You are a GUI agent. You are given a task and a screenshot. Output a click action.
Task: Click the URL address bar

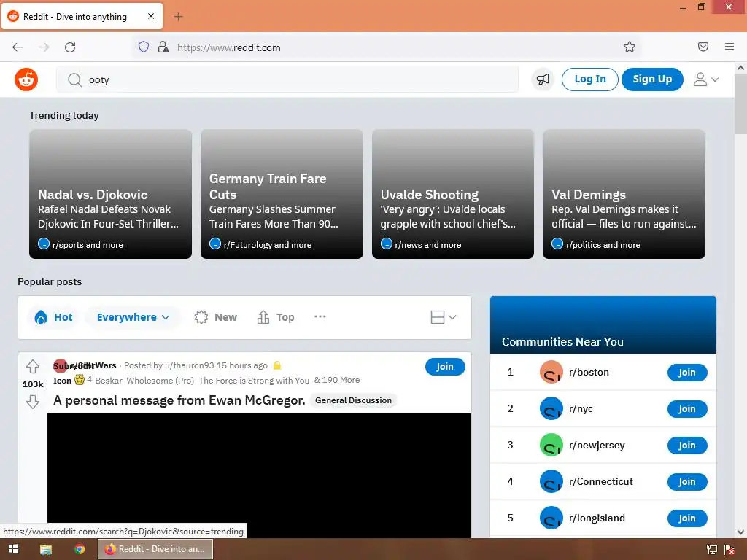386,47
